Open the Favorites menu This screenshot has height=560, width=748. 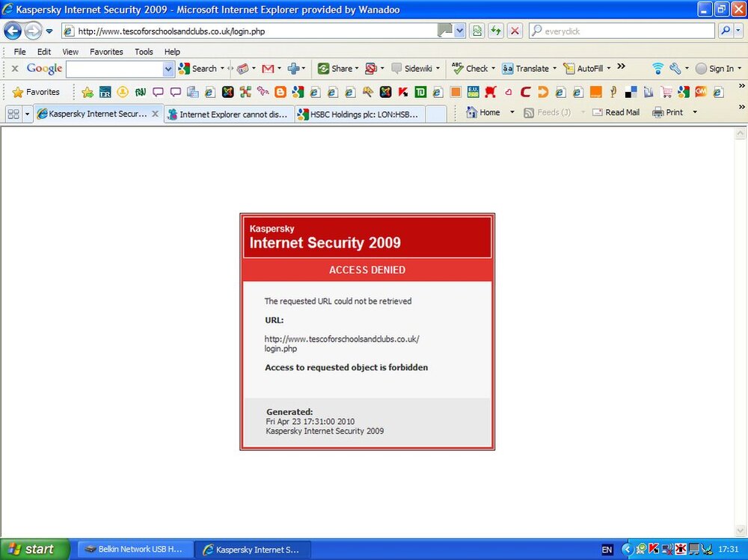pos(106,52)
